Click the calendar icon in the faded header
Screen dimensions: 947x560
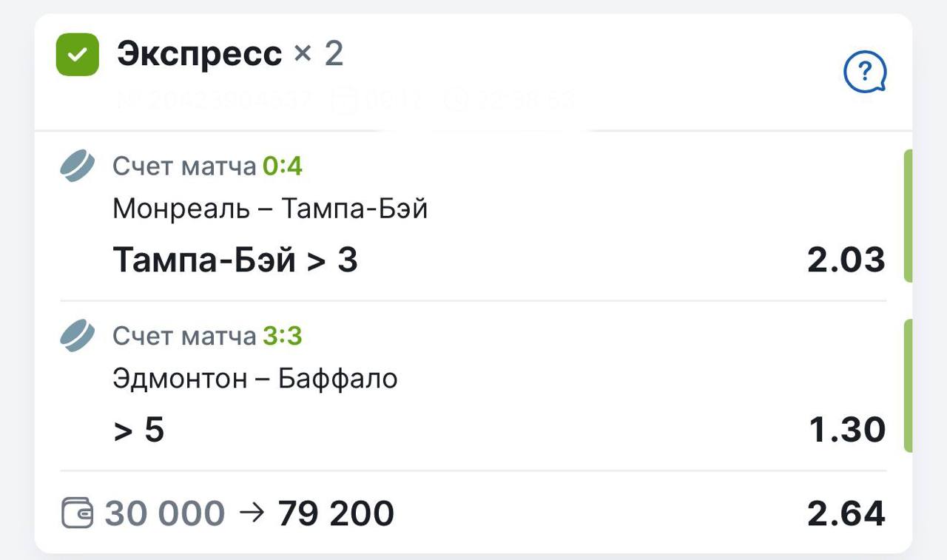click(x=344, y=101)
